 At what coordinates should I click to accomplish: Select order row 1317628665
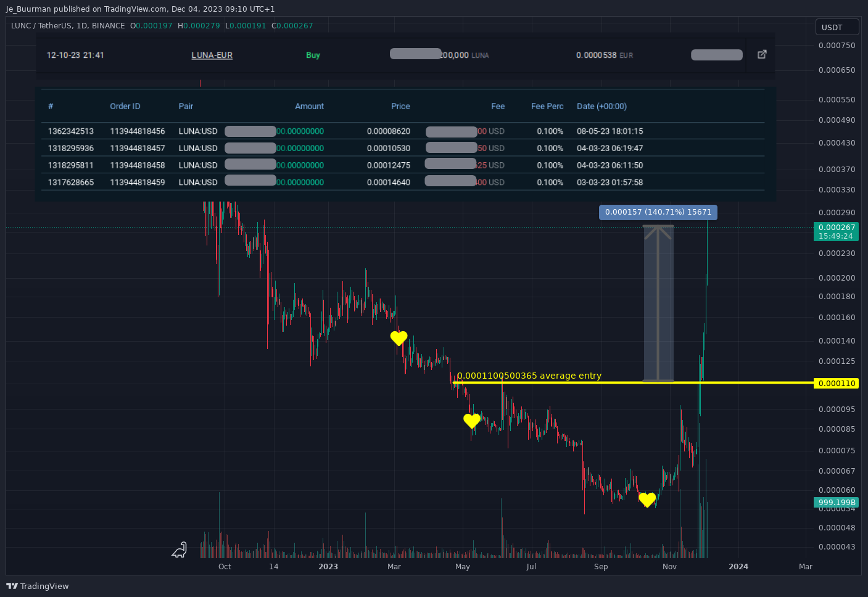coord(403,182)
